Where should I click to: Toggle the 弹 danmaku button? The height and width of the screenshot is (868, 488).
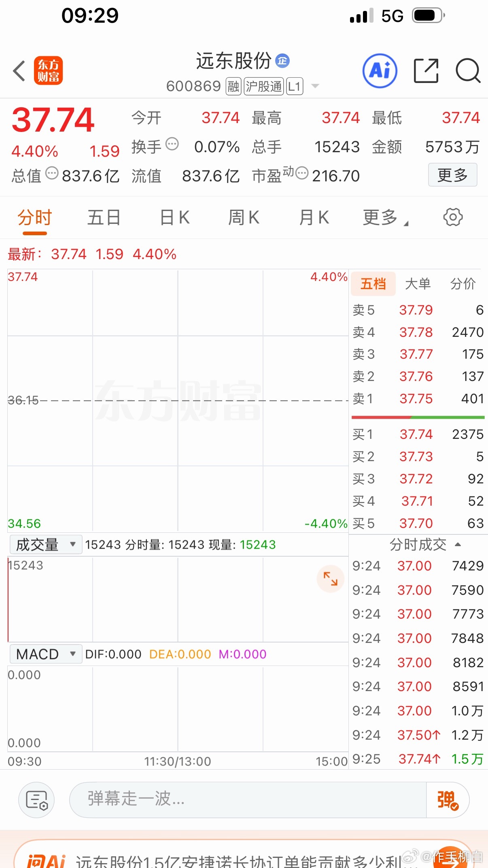point(448,800)
